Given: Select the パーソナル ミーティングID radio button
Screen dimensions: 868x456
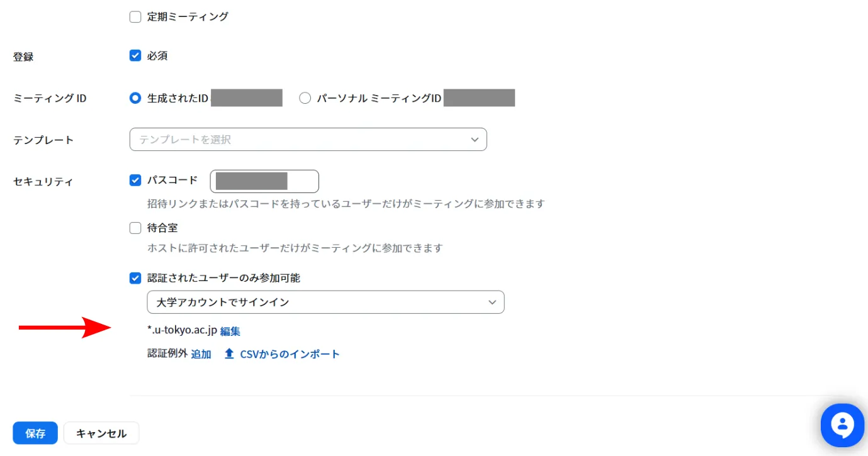Looking at the screenshot, I should pos(305,98).
